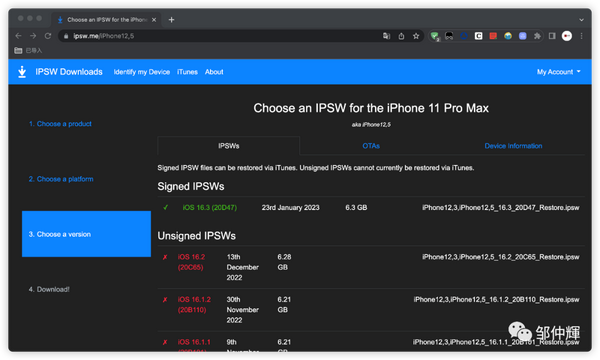Click the lock icon in address bar

[66, 36]
